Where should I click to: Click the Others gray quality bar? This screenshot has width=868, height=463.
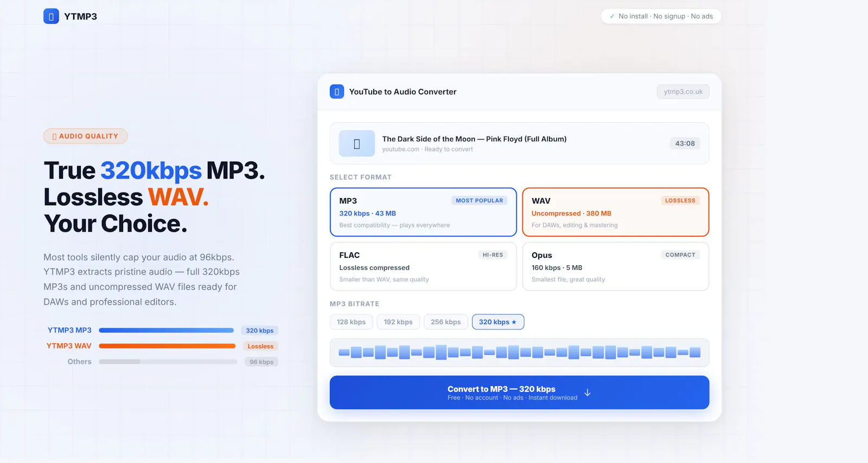168,361
